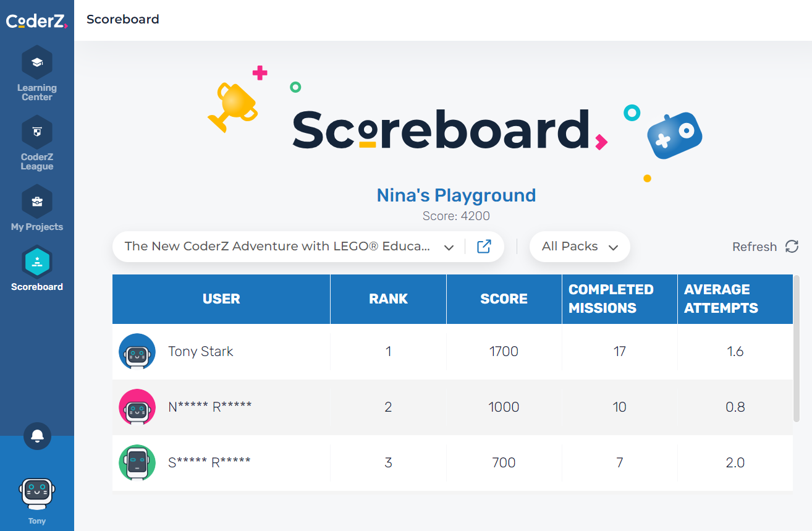812x531 pixels.
Task: Click the AVERAGE ATTEMPTS column header
Action: [x=735, y=299]
